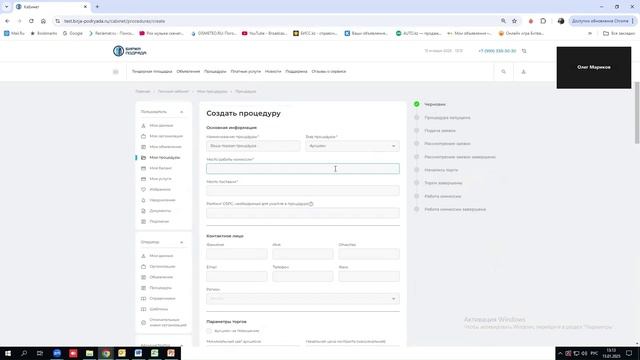Screen dimensions: 640x360
Task: Click the Имя input field
Action: tap(303, 254)
